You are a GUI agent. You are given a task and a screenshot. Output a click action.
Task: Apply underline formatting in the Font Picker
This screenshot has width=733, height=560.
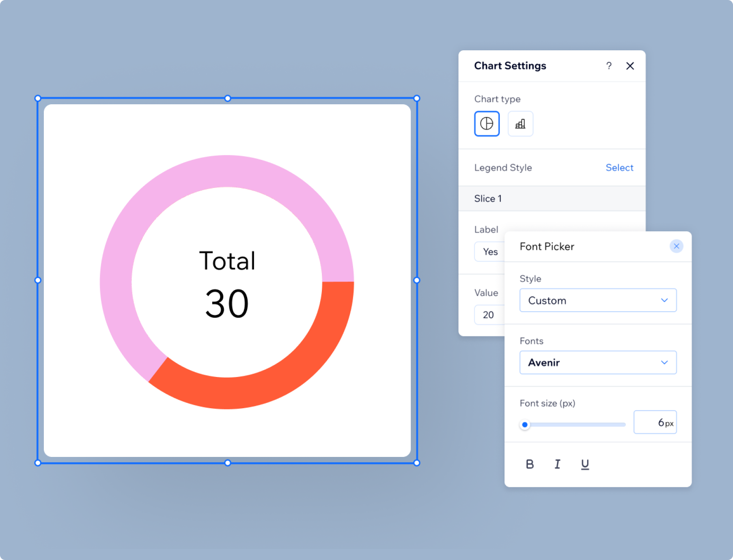click(584, 464)
